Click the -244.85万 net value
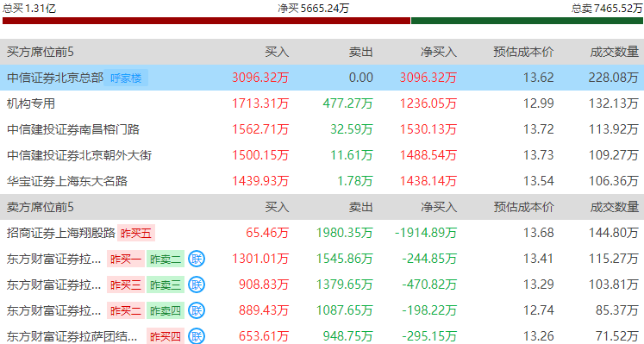The image size is (644, 344). coord(429,259)
